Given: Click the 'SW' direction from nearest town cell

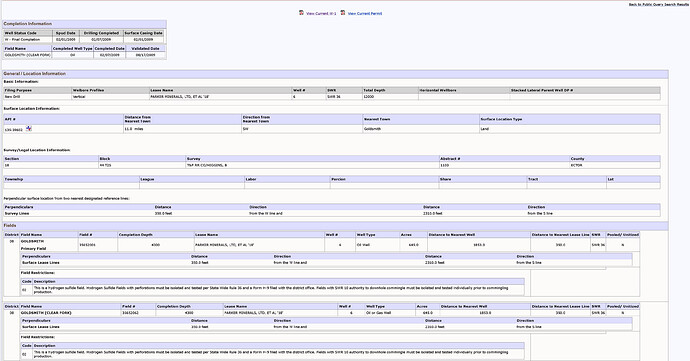Looking at the screenshot, I should click(x=302, y=129).
